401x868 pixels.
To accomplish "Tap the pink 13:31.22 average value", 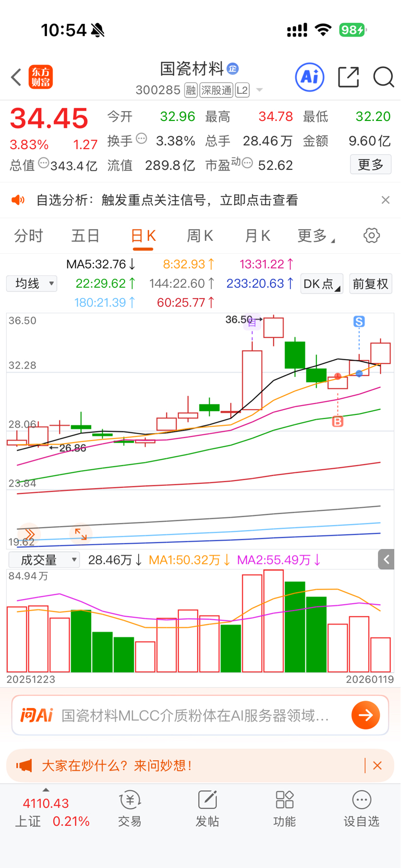I will 266,264.
